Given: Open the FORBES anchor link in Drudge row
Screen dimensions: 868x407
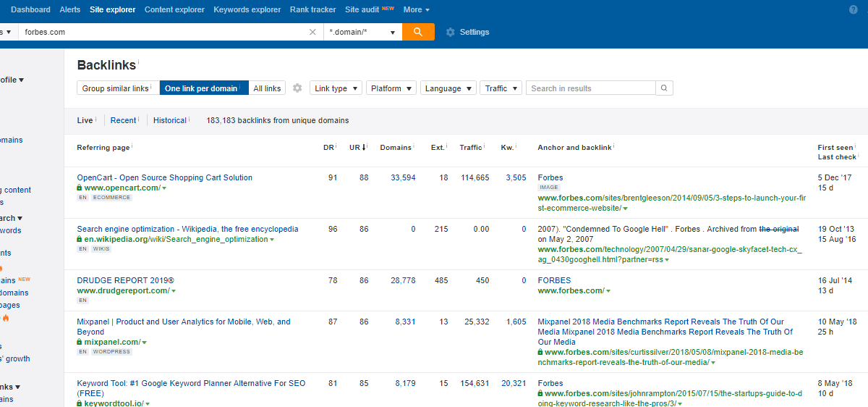Looking at the screenshot, I should tap(554, 280).
